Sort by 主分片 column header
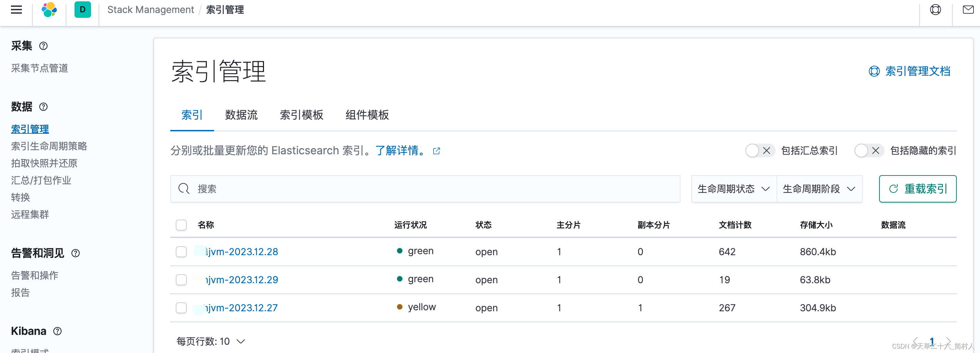This screenshot has width=980, height=353. click(568, 225)
